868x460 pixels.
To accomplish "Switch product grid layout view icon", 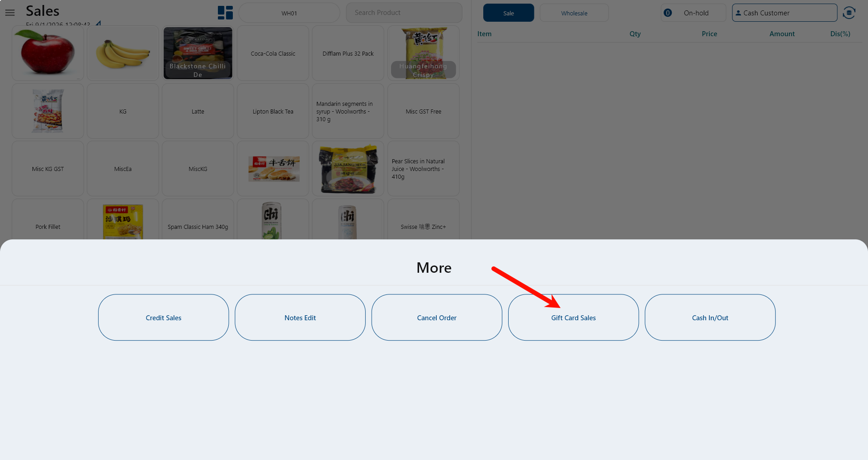I will pyautogui.click(x=225, y=13).
